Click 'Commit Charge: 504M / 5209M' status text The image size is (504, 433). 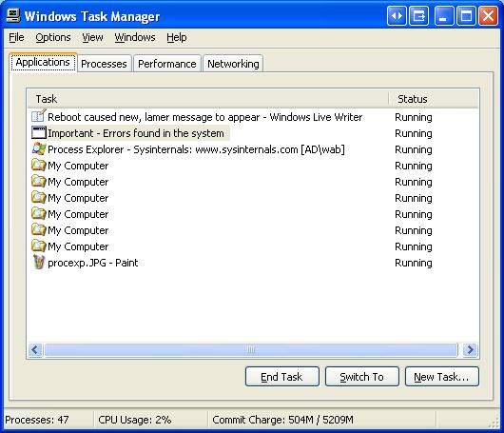[x=282, y=420]
